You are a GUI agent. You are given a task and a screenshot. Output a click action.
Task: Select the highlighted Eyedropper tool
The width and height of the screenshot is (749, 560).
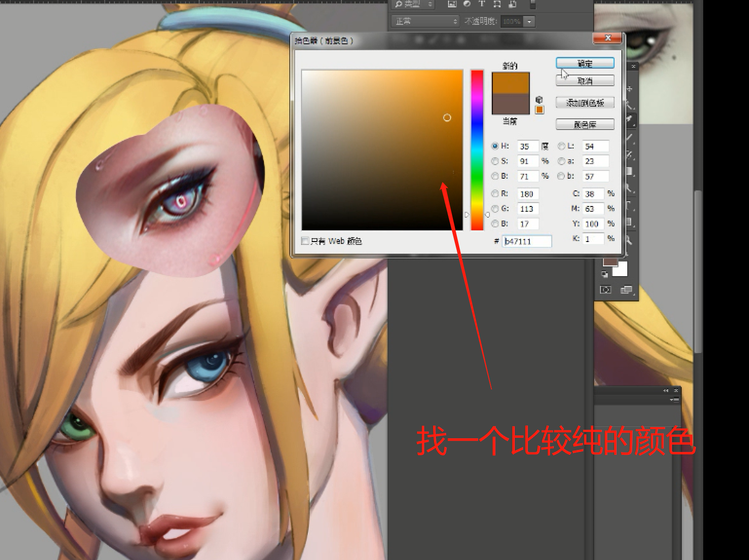(630, 119)
